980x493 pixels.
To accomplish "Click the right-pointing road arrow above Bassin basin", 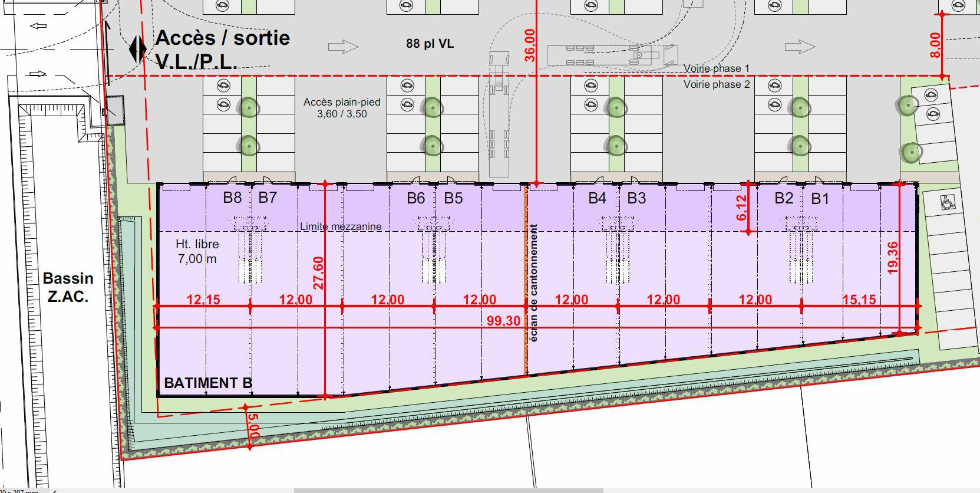I will pos(38,74).
